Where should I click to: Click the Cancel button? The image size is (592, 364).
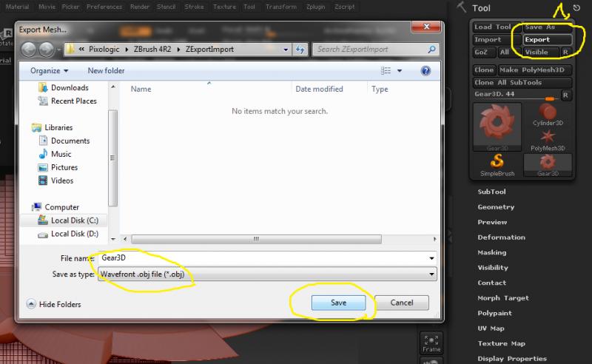tap(402, 303)
